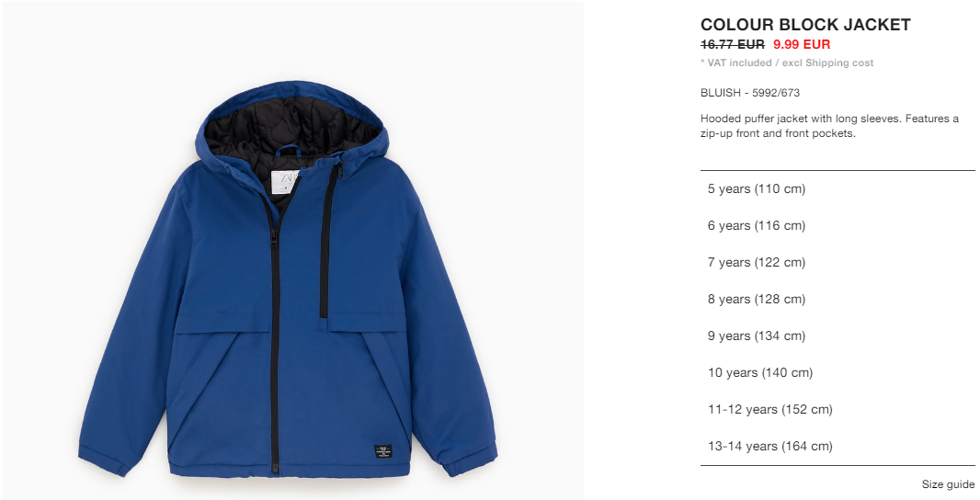Viewport: 980px width, 500px height.
Task: Click the VAT included shipping note
Action: [x=787, y=62]
